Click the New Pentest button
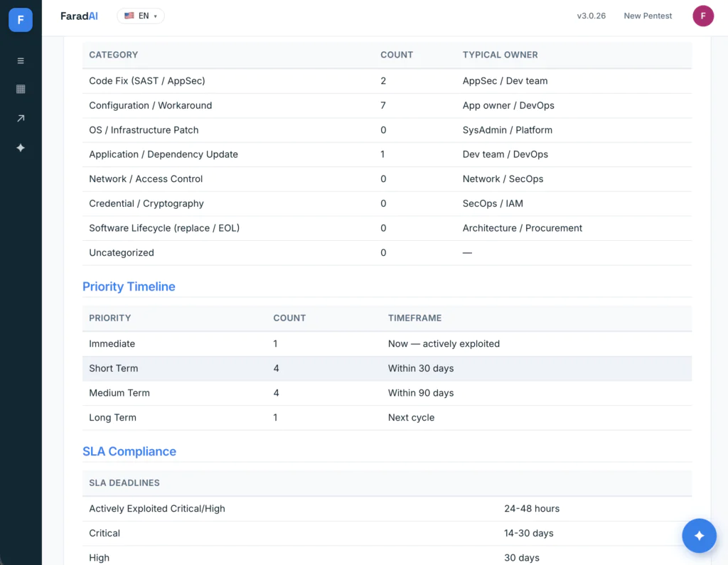The width and height of the screenshot is (728, 565). pos(648,16)
